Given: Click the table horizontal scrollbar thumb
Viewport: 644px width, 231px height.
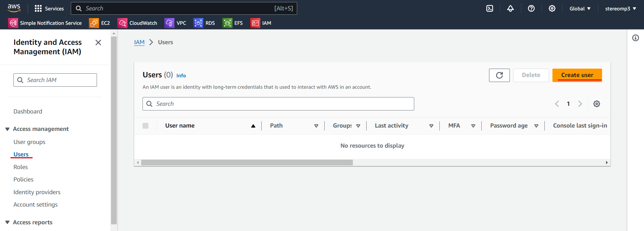Looking at the screenshot, I should (x=247, y=163).
